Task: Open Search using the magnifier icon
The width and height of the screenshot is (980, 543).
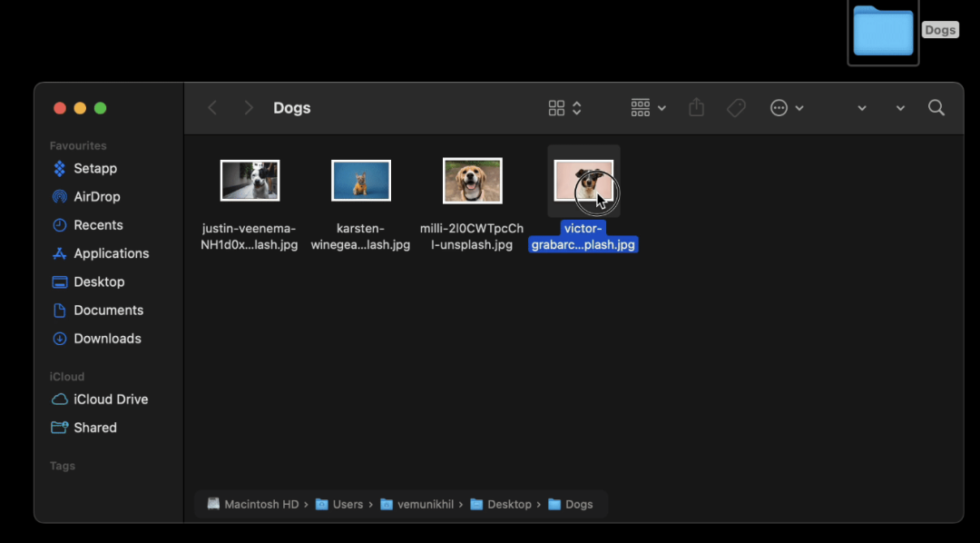Action: (936, 107)
